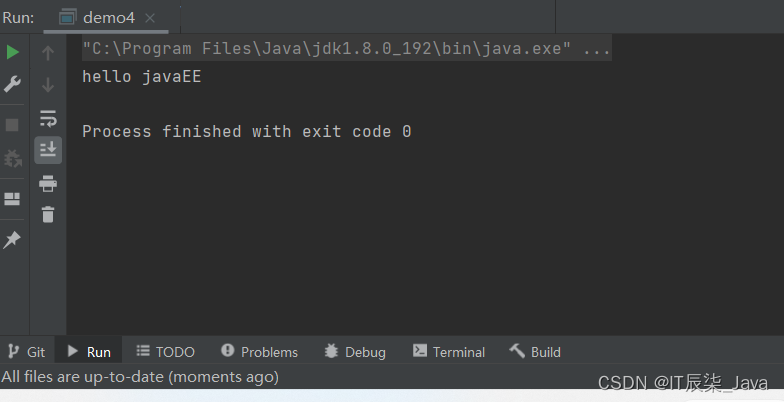The height and width of the screenshot is (402, 784).
Task: Click the green Rerun button
Action: (13, 52)
